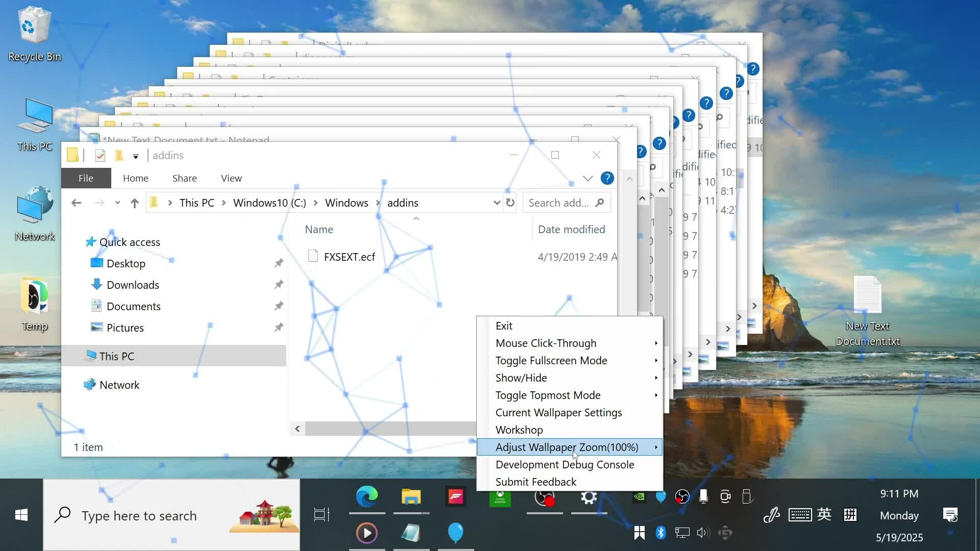Click the Windows10 (C:) breadcrumb
The image size is (980, 551).
(x=269, y=203)
